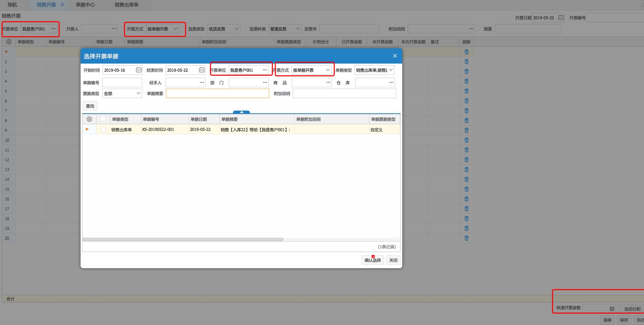Delete row 17 with trash icon
This screenshot has width=644, height=325.
pyautogui.click(x=467, y=209)
